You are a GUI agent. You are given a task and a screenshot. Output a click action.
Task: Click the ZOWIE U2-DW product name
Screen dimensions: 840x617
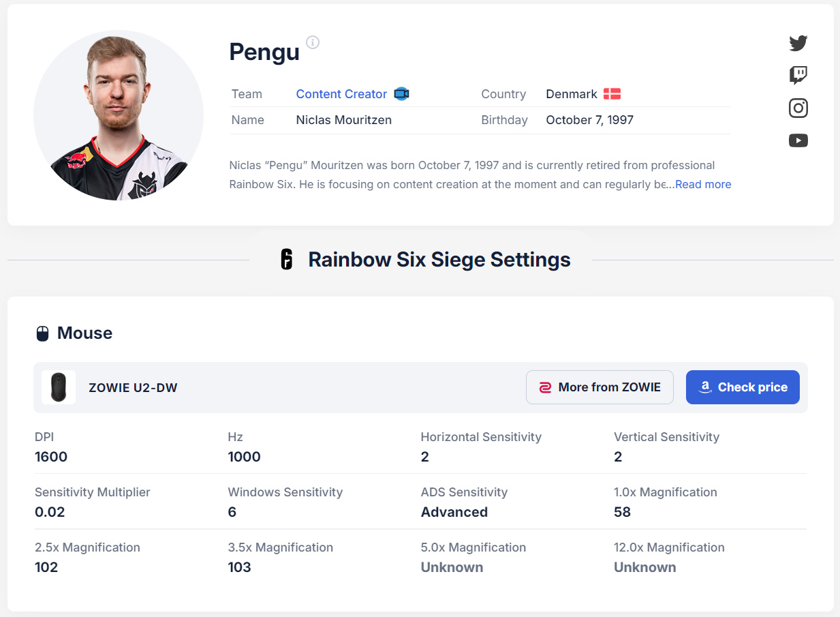pos(133,388)
